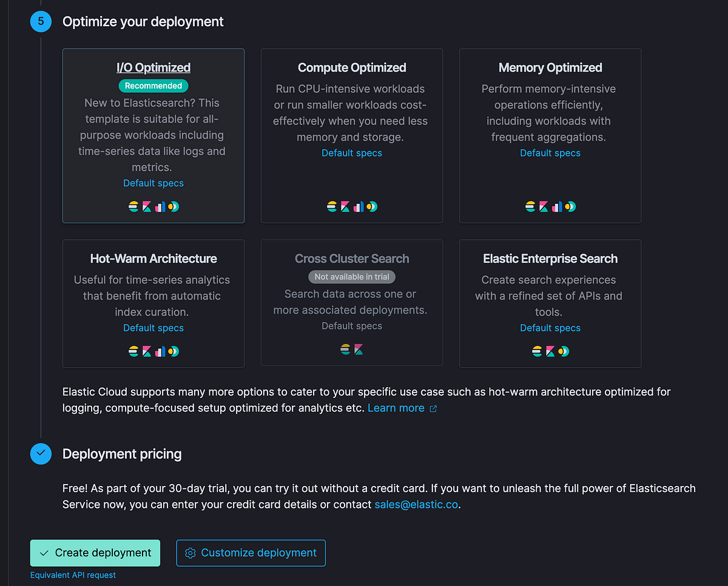Click the step 5 number badge
The image size is (728, 586).
pos(41,21)
